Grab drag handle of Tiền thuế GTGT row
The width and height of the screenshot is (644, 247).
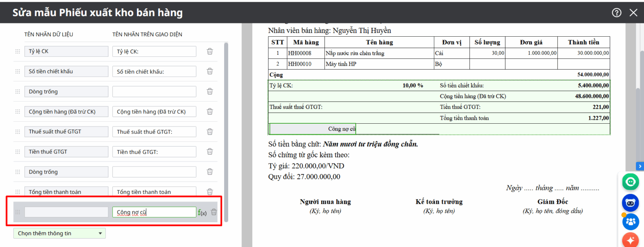coord(18,152)
